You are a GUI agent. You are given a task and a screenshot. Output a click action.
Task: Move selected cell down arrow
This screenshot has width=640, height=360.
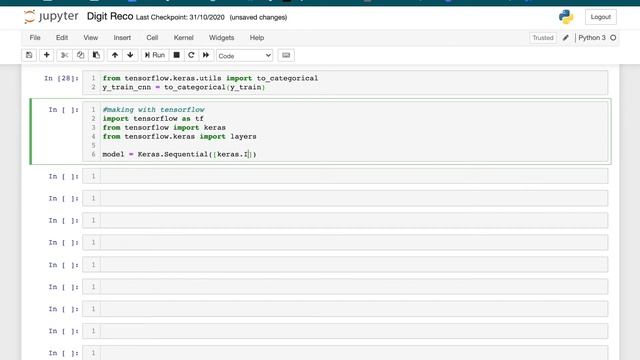(130, 55)
